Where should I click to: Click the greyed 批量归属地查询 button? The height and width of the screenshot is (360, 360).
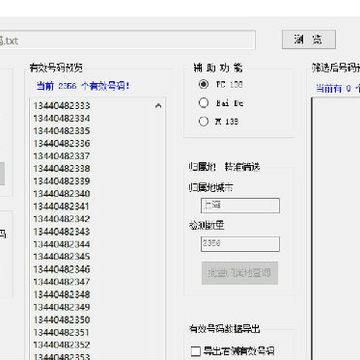click(240, 273)
